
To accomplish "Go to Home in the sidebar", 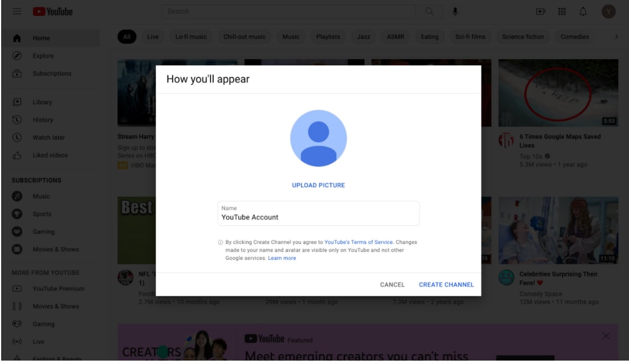I will 52,38.
